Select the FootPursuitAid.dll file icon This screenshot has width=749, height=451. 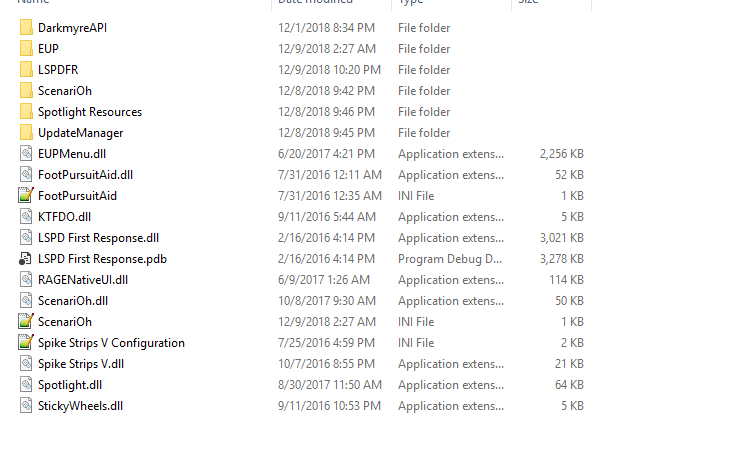pyautogui.click(x=26, y=175)
